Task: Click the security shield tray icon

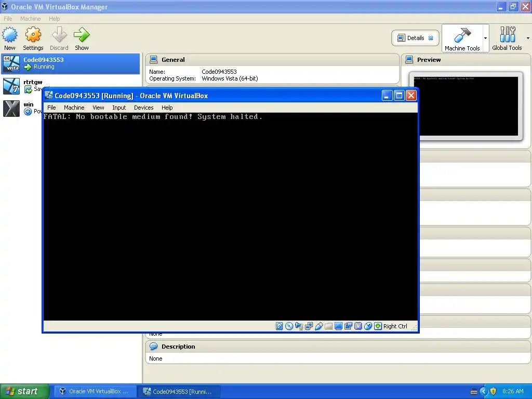Action: pyautogui.click(x=494, y=392)
